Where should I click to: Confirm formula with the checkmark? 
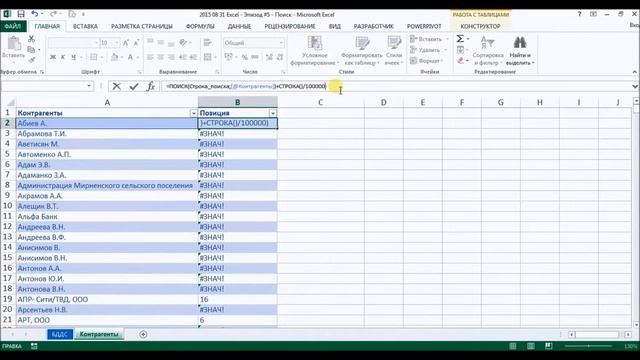[134, 86]
